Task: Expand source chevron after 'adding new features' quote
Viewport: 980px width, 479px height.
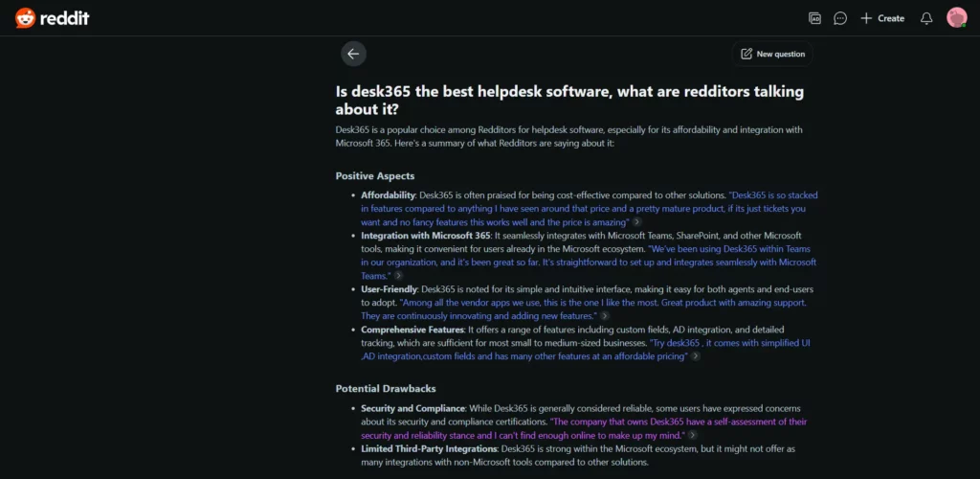Action: coord(605,316)
